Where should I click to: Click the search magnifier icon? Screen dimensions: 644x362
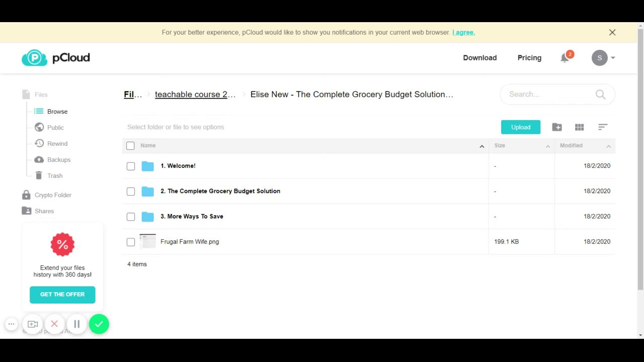[x=600, y=94]
